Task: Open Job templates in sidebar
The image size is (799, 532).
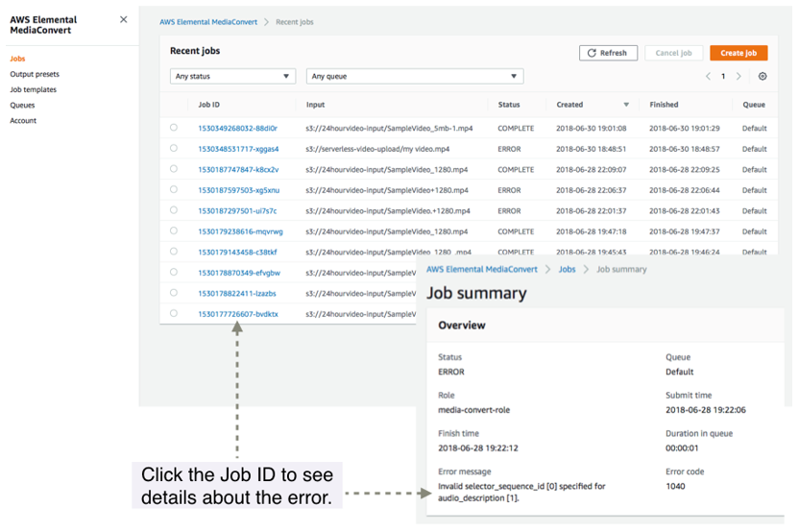Action: tap(34, 89)
